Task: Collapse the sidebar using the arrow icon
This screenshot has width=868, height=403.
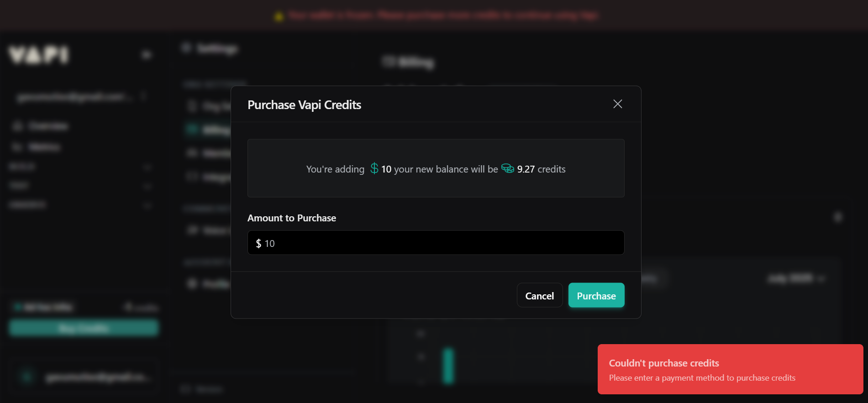Action: [146, 55]
